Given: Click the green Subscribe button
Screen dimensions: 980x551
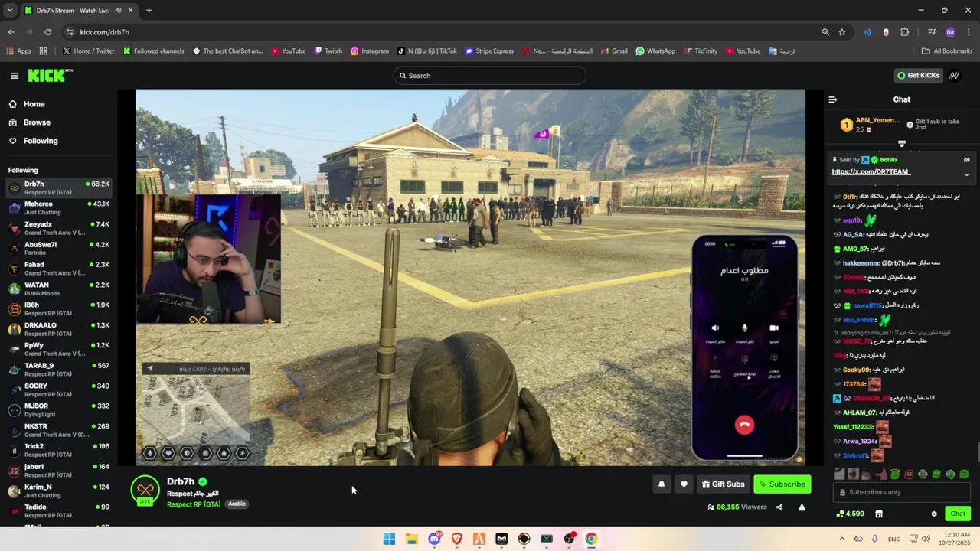Looking at the screenshot, I should tap(782, 484).
